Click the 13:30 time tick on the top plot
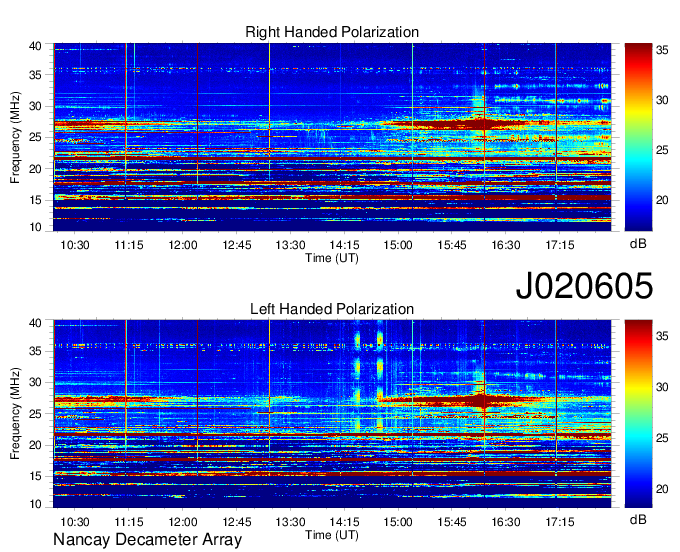 point(290,245)
